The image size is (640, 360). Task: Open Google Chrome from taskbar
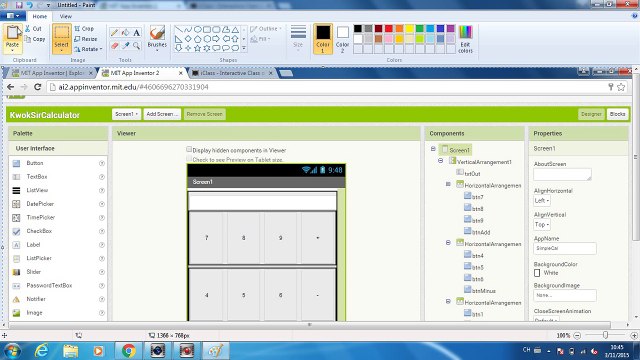click(129, 351)
